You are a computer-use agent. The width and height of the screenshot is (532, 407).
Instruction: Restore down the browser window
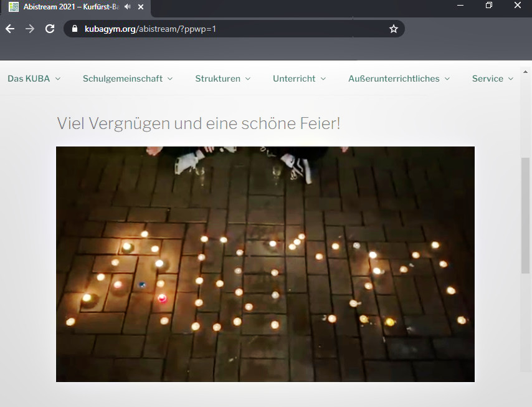click(489, 6)
